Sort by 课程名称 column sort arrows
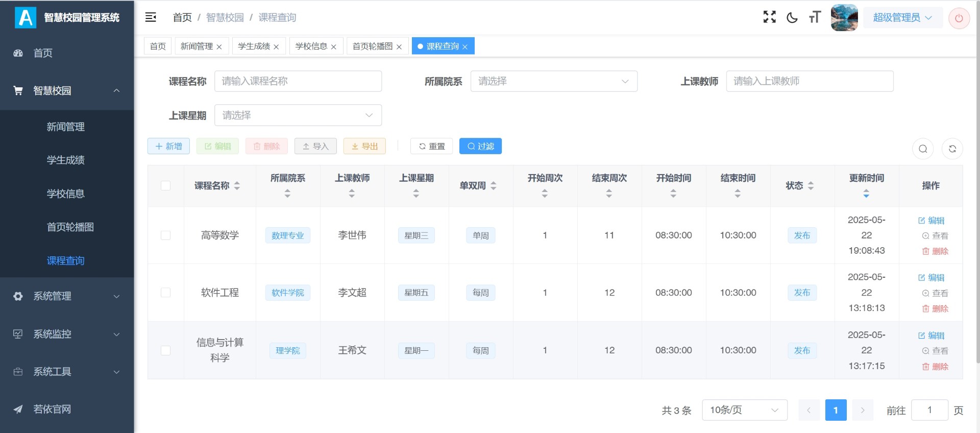The image size is (980, 433). tap(237, 186)
